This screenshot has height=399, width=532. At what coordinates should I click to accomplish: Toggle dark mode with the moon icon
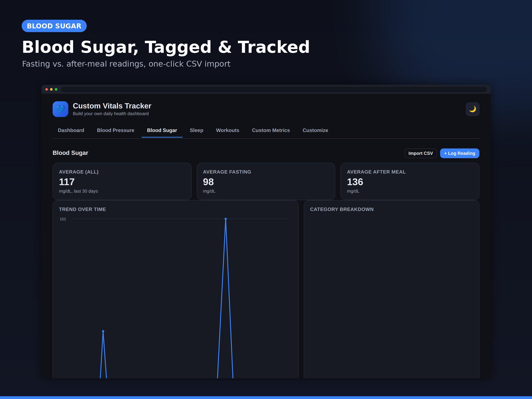(472, 109)
